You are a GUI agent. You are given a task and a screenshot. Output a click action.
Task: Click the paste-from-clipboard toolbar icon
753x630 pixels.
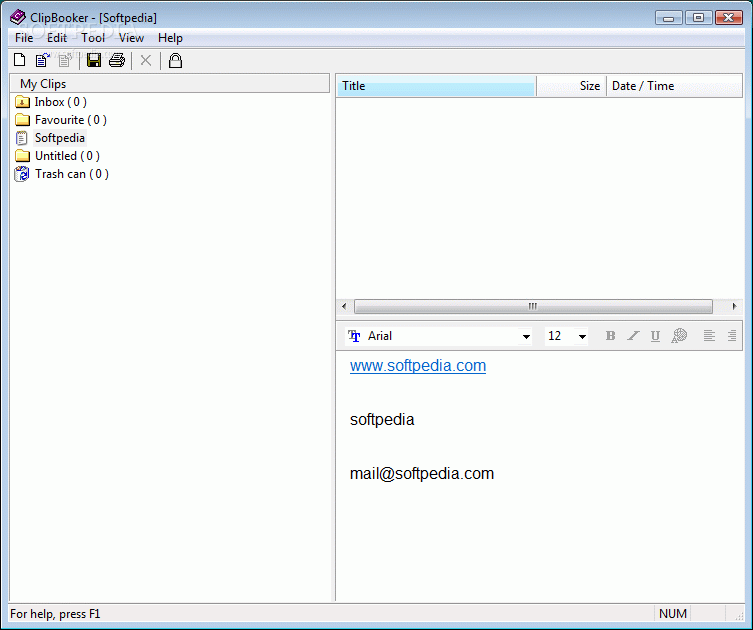[x=43, y=61]
